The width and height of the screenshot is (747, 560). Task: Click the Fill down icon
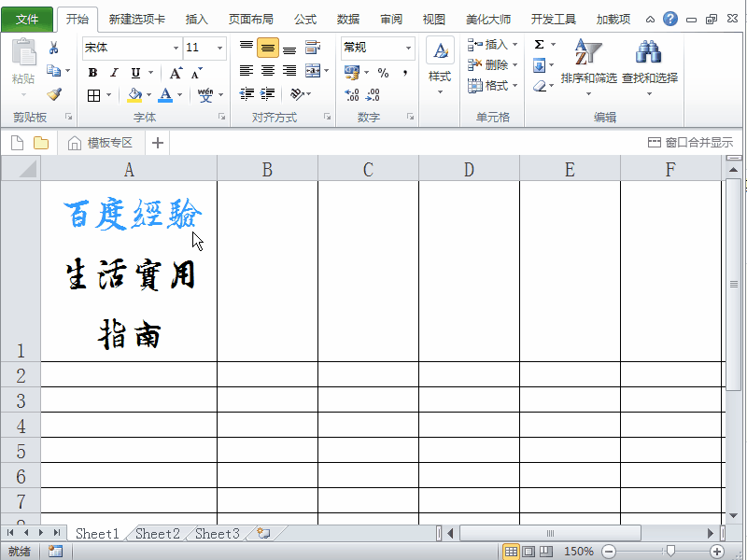(540, 65)
